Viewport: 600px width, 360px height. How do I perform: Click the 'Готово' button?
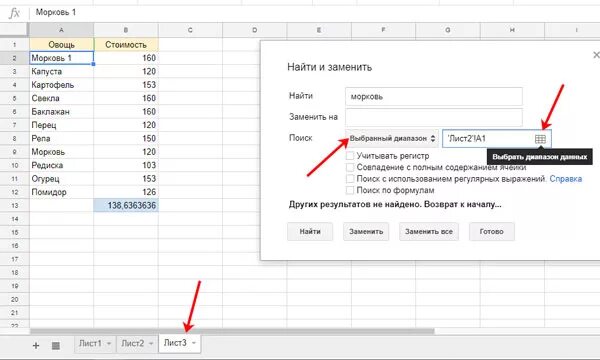[x=492, y=231]
